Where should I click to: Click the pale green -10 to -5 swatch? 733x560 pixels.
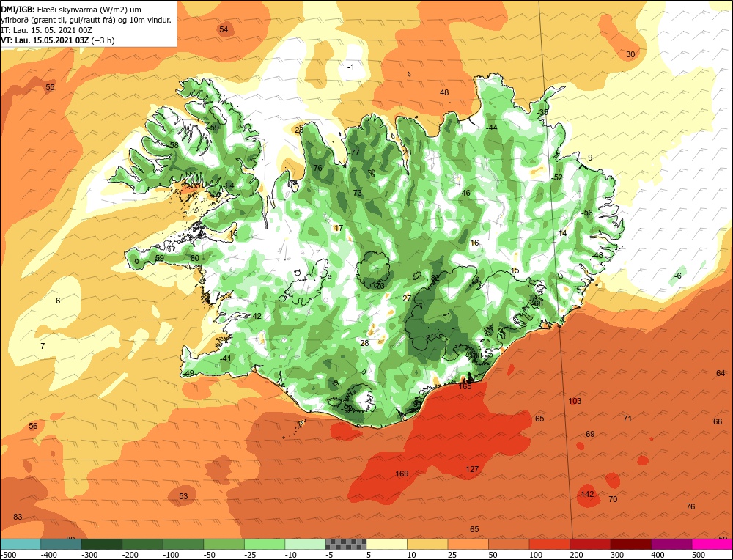[x=305, y=544]
